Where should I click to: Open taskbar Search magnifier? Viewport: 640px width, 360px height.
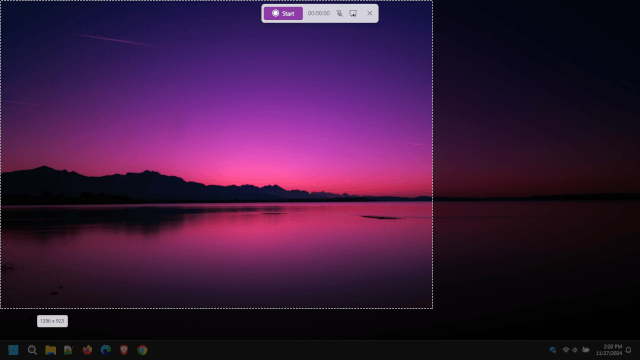[32, 350]
